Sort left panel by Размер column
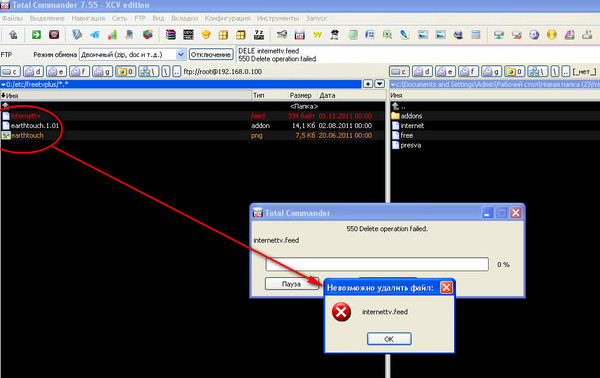Image resolution: width=600 pixels, height=378 pixels. [302, 95]
